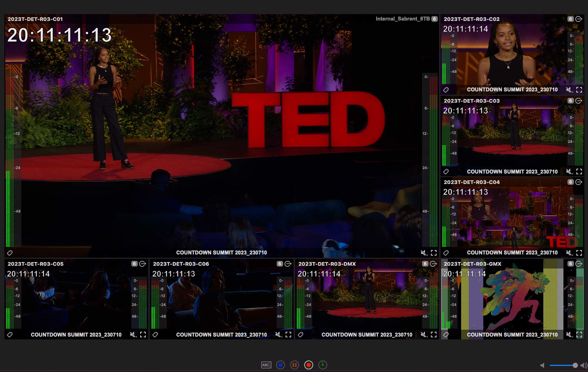
Task: Click the output arrow icon on DMX
Action: [433, 264]
